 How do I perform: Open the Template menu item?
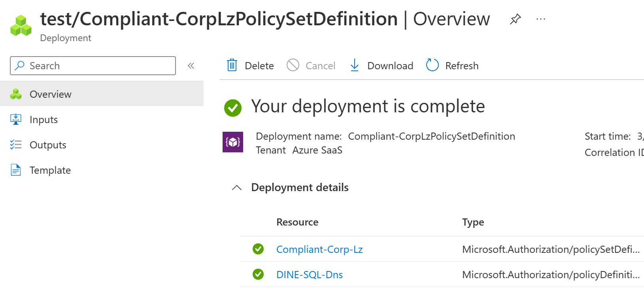[x=102, y=170]
